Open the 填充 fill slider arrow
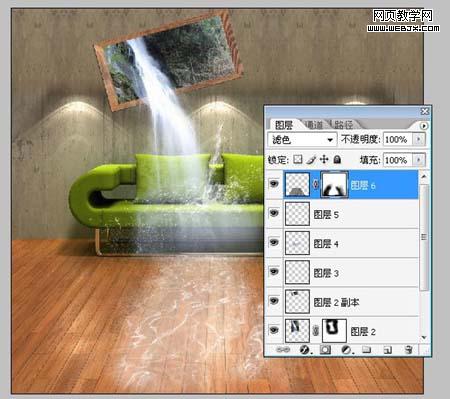The height and width of the screenshot is (399, 450). (419, 160)
